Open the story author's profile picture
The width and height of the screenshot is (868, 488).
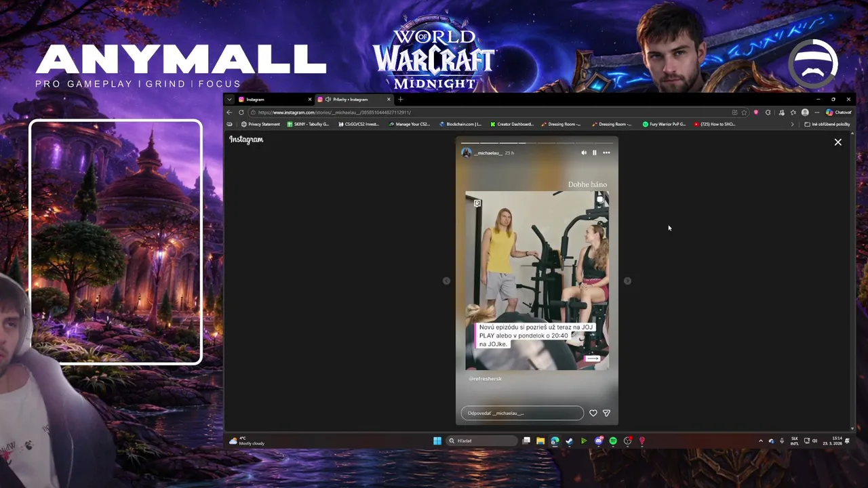click(x=466, y=152)
